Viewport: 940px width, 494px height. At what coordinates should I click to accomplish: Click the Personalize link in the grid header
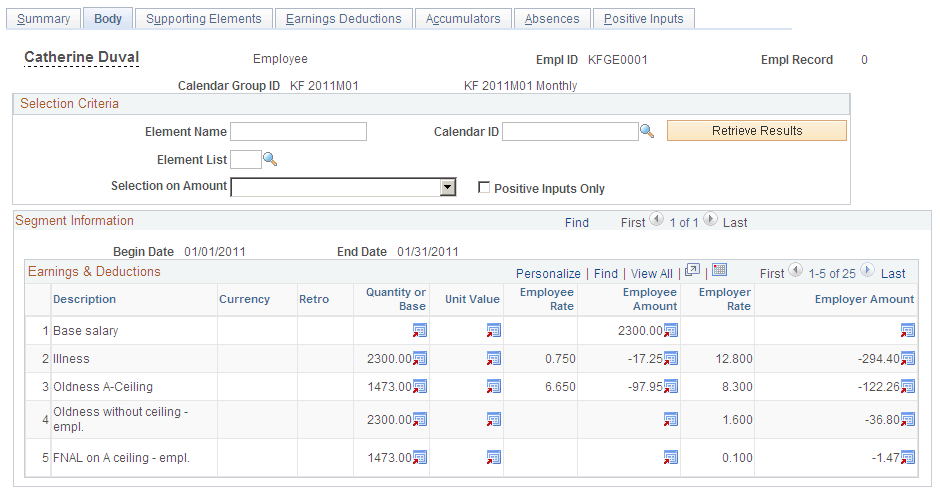548,273
